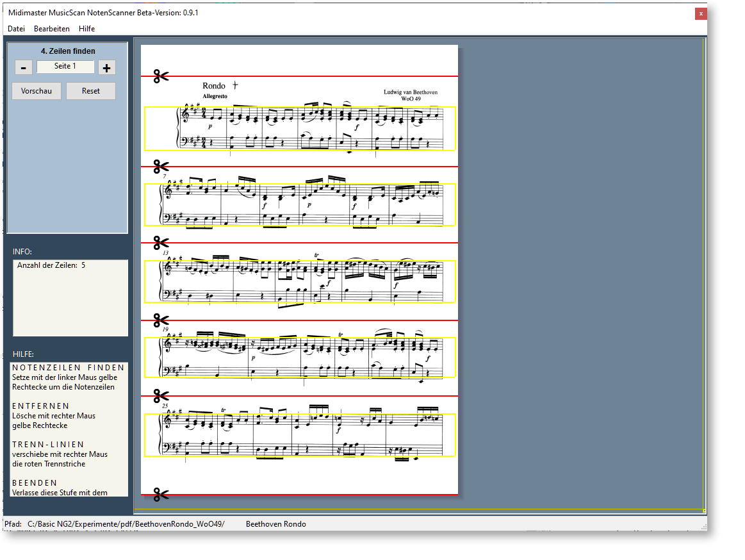Viewport: 745px width, 560px height.
Task: Select the yellow staff rectangle at measure 13
Action: (300, 281)
